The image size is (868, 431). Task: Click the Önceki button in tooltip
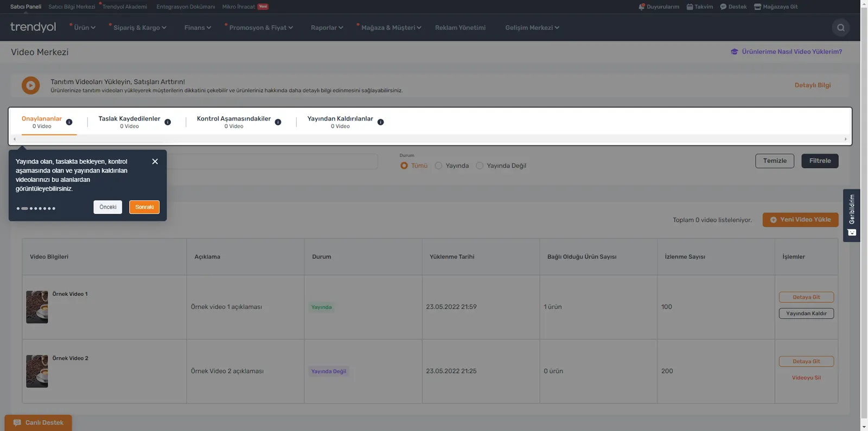click(x=108, y=207)
